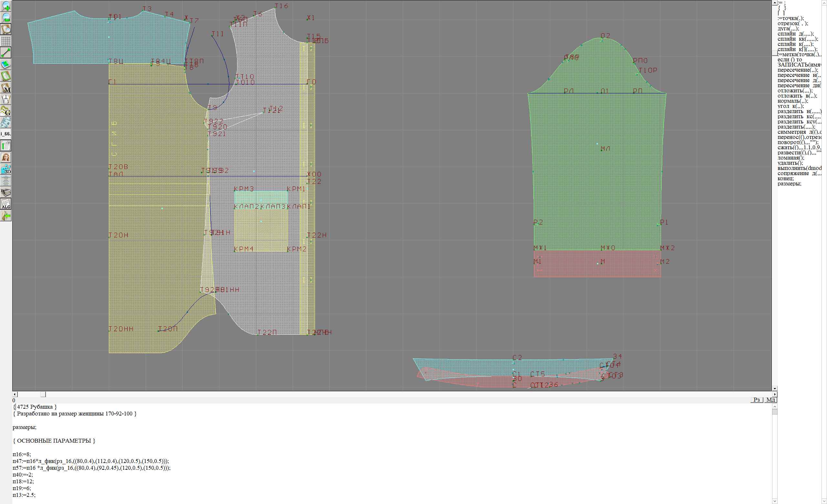827x504 pixels.
Task: Toggle the pattern M marker icon
Action: tap(6, 88)
